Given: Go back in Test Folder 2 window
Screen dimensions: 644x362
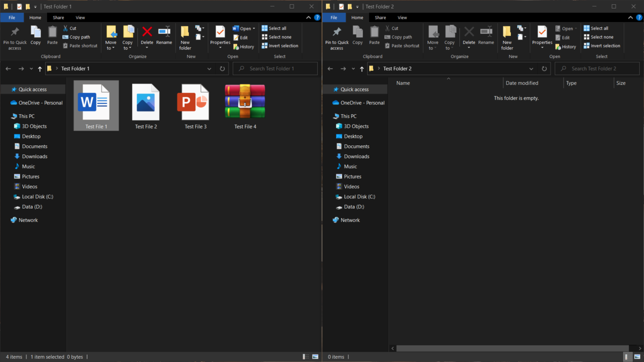Looking at the screenshot, I should 330,69.
